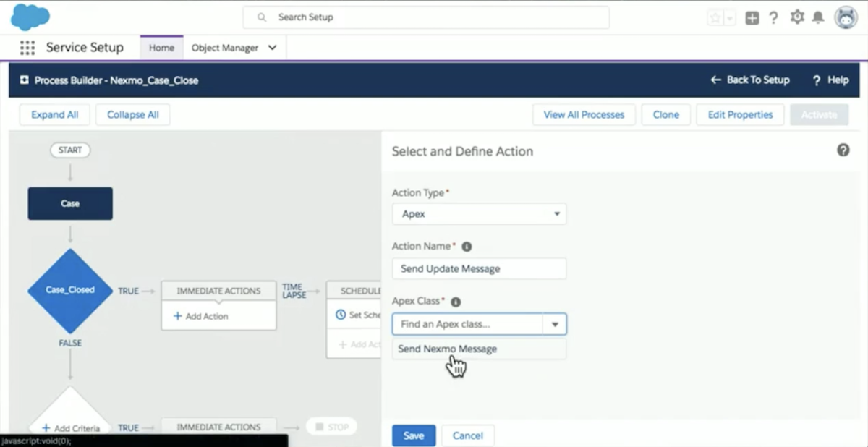Switch to the Home tab
The width and height of the screenshot is (868, 447).
click(x=161, y=48)
